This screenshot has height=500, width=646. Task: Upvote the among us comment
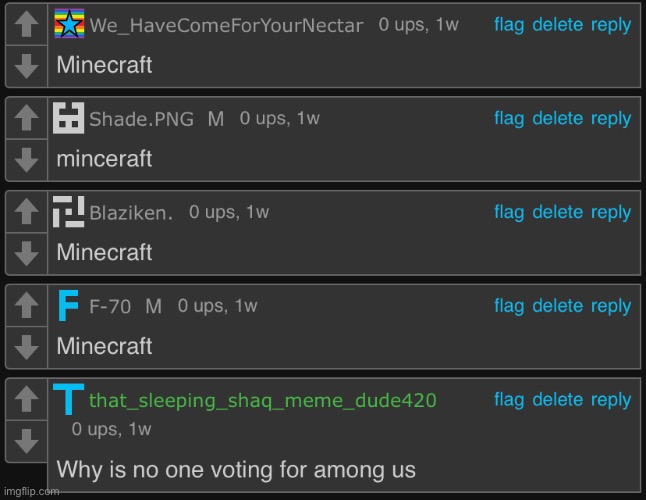(x=26, y=399)
